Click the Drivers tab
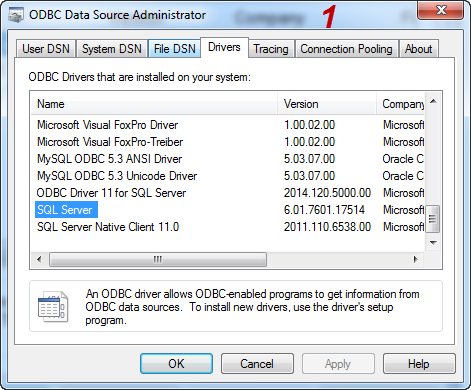This screenshot has height=390, width=471. pos(224,47)
